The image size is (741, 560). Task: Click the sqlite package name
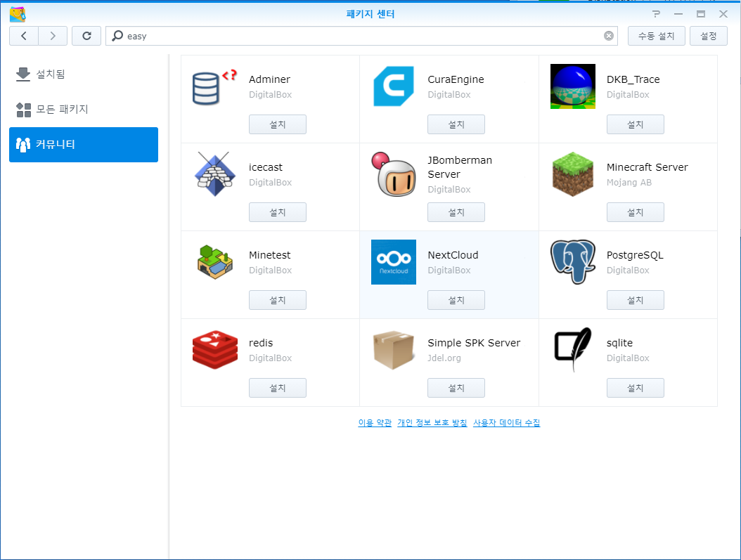(619, 343)
